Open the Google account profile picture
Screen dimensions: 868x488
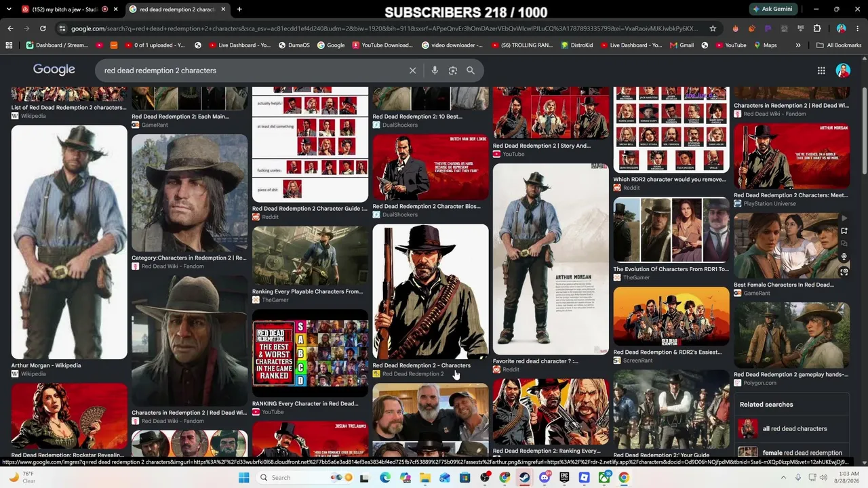click(843, 70)
